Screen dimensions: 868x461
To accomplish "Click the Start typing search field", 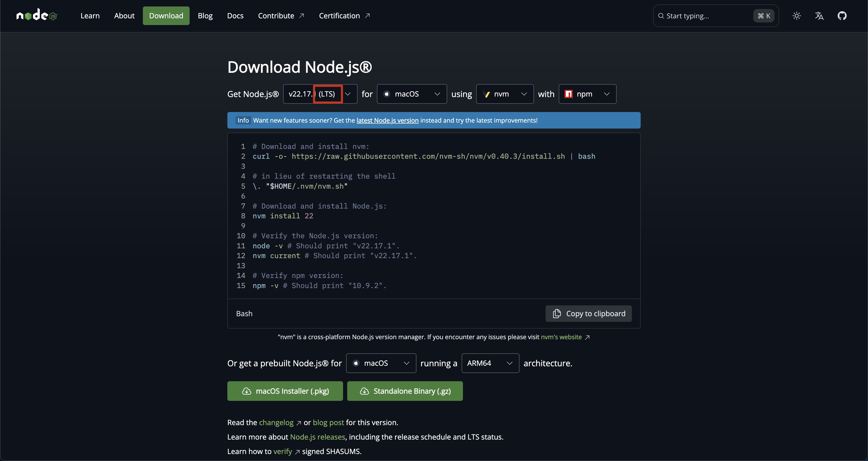I will [x=704, y=15].
